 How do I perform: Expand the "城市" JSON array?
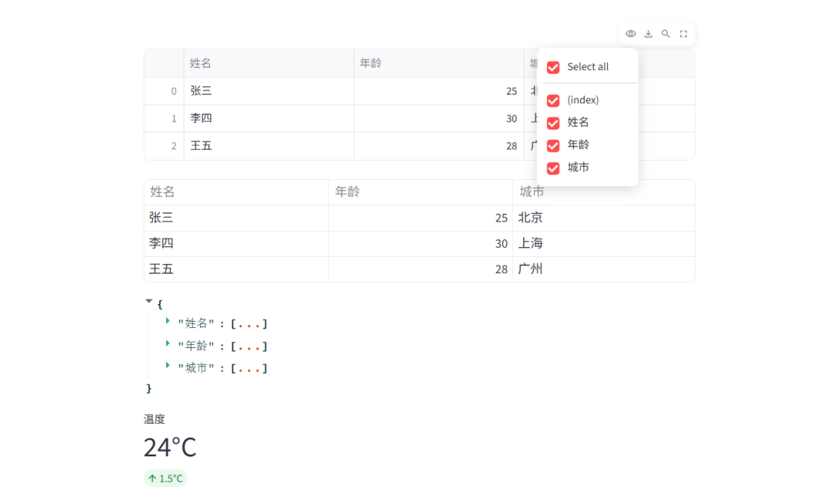tap(168, 365)
